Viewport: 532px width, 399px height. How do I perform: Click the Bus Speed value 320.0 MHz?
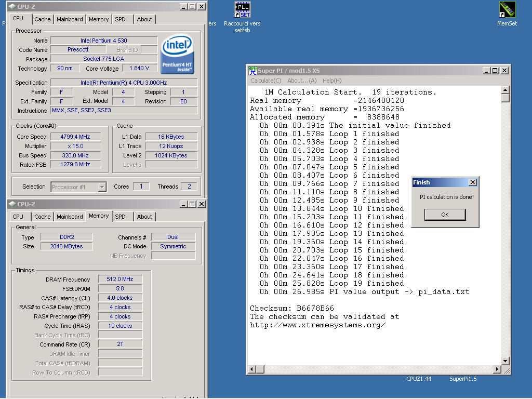(x=75, y=155)
